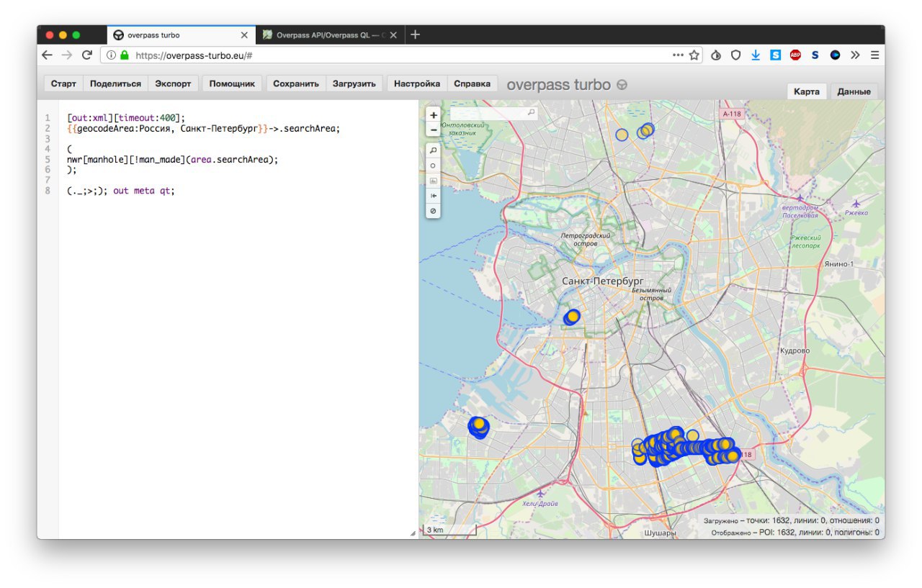This screenshot has height=588, width=922.
Task: Open the Экспорт export dialog
Action: [173, 83]
